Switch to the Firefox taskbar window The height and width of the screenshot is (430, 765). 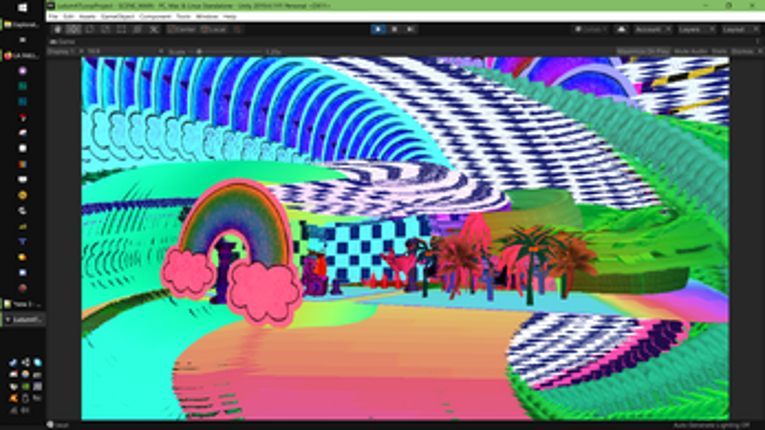[x=22, y=56]
